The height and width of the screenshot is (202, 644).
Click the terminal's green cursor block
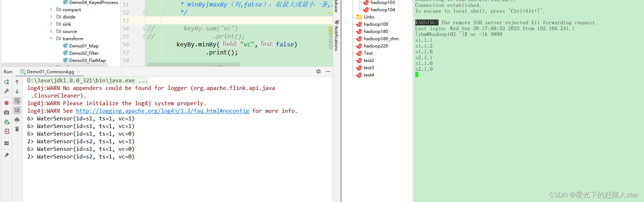click(x=417, y=75)
